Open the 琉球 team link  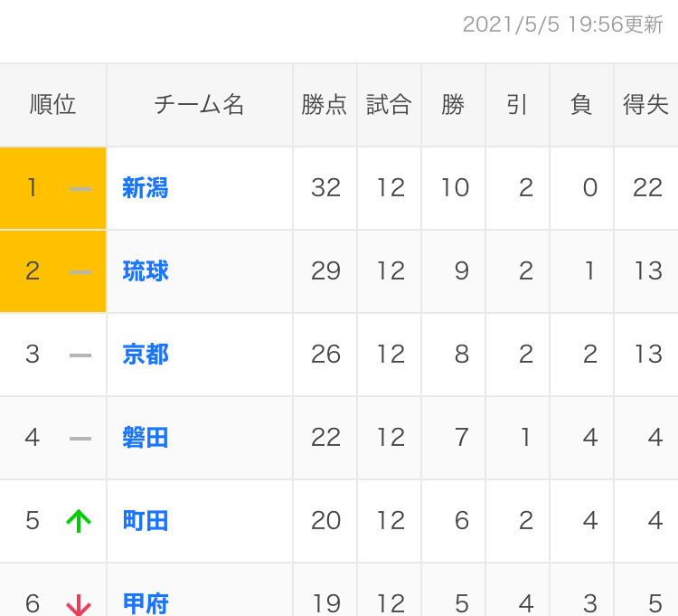(x=146, y=271)
